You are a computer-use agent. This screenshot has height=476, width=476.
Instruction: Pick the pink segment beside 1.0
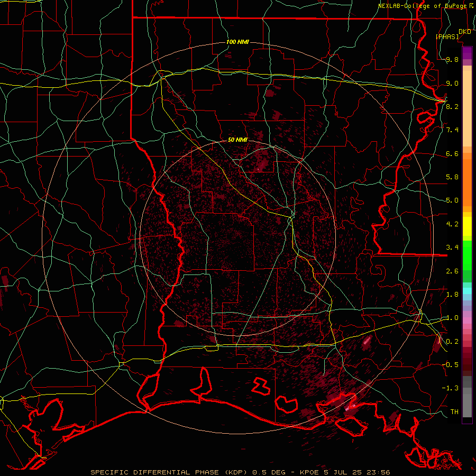pyautogui.click(x=467, y=321)
